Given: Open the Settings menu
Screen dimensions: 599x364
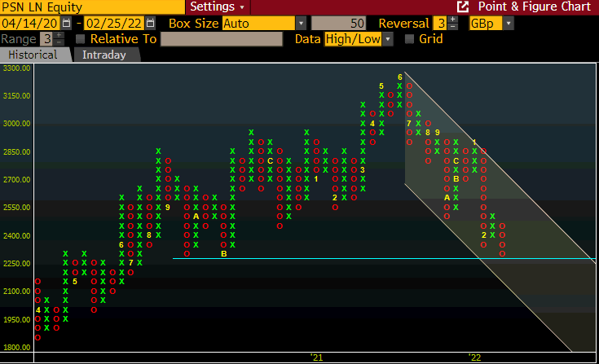Looking at the screenshot, I should point(215,7).
